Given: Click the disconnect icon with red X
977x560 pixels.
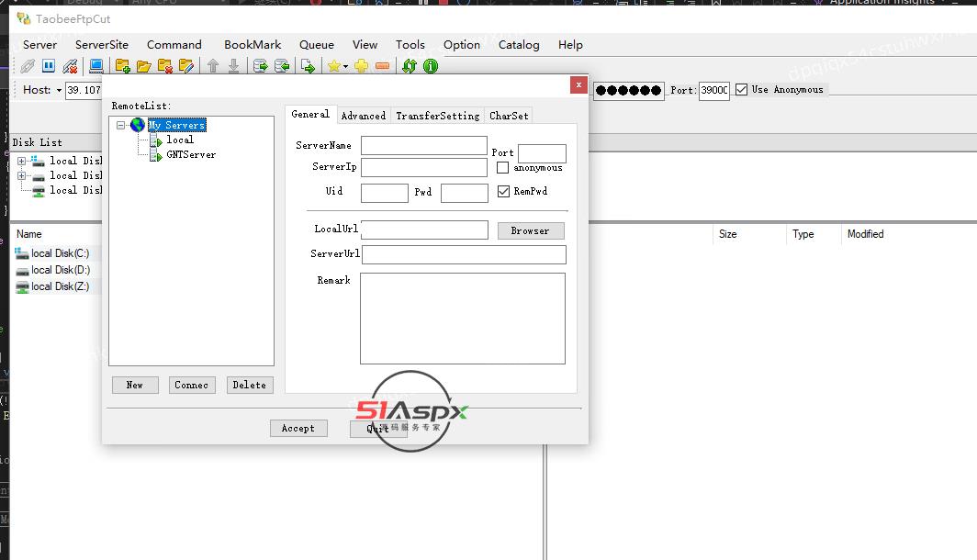Looking at the screenshot, I should (x=70, y=66).
